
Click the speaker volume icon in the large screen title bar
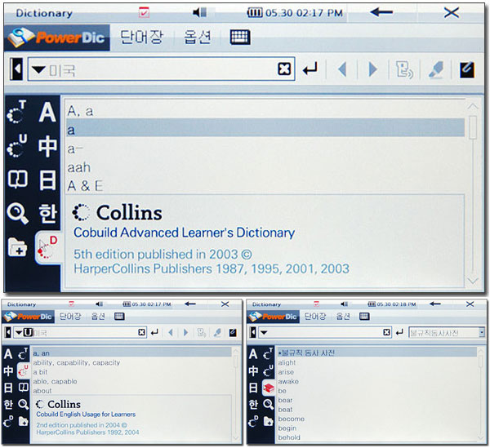(199, 12)
